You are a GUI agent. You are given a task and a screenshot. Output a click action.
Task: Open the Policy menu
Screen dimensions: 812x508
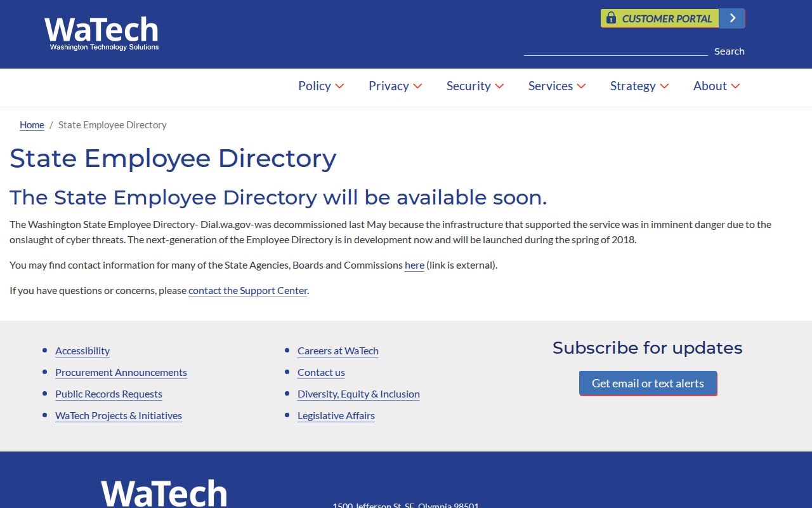click(315, 86)
